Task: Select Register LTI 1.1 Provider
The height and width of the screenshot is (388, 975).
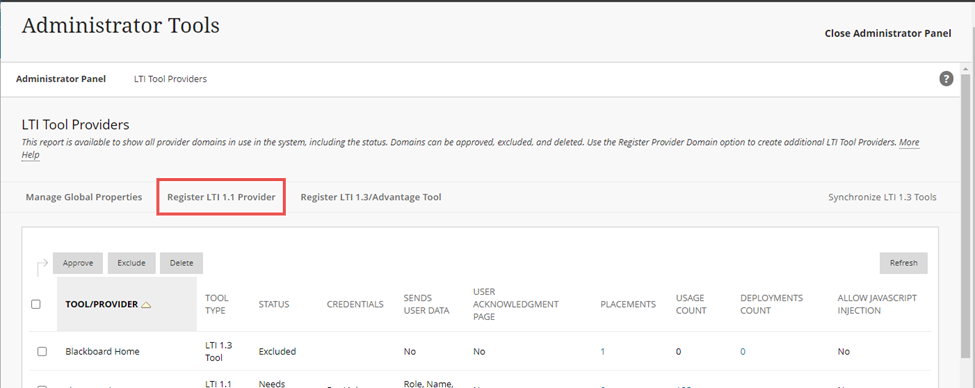Action: click(x=221, y=197)
